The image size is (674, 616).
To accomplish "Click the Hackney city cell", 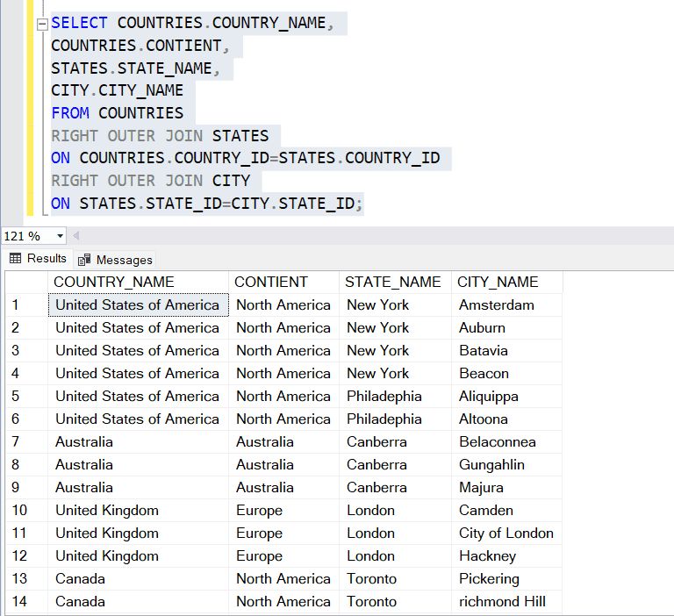I will pyautogui.click(x=506, y=555).
